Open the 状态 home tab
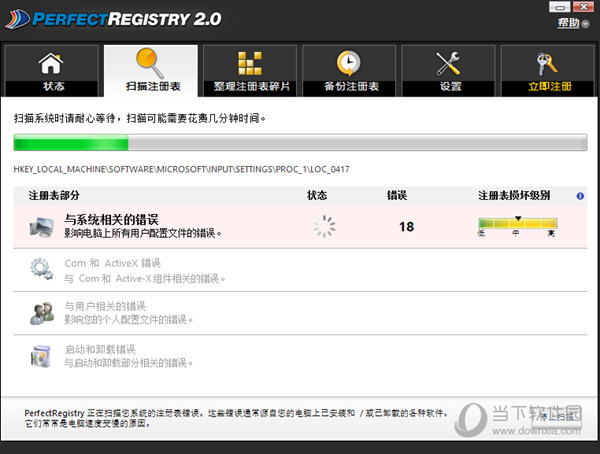Screen dimensions: 600x454 51,70
